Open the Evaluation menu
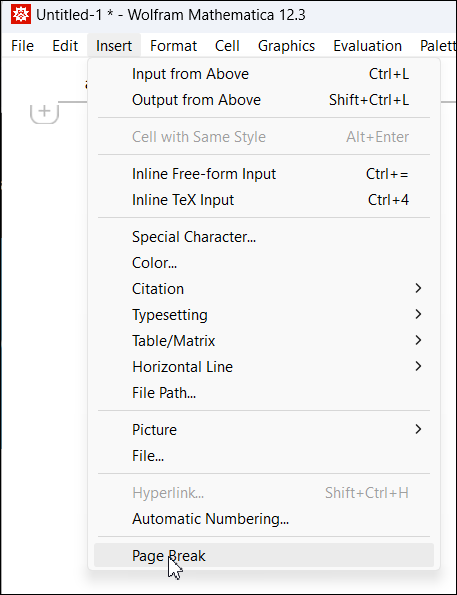Screen dimensions: 457x595 tap(367, 46)
